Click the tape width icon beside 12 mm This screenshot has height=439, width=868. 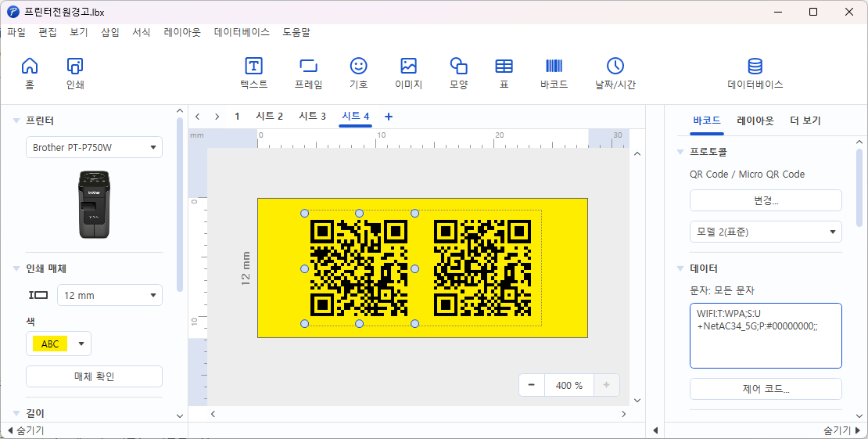[38, 296]
